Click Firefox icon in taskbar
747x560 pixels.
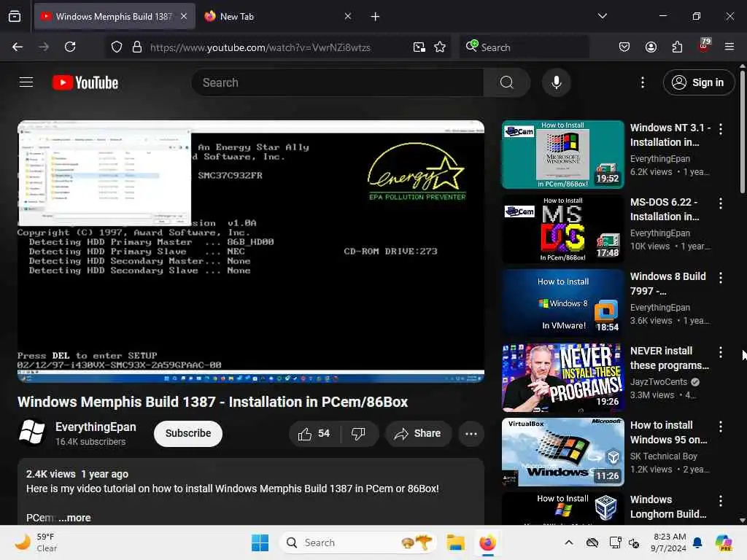pyautogui.click(x=487, y=542)
